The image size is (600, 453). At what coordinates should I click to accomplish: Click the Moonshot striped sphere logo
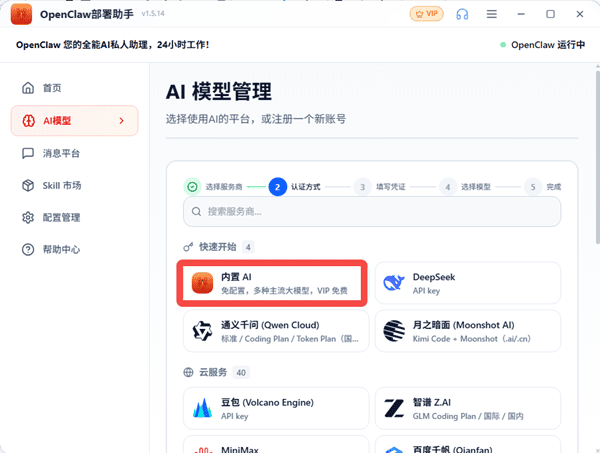coord(394,331)
